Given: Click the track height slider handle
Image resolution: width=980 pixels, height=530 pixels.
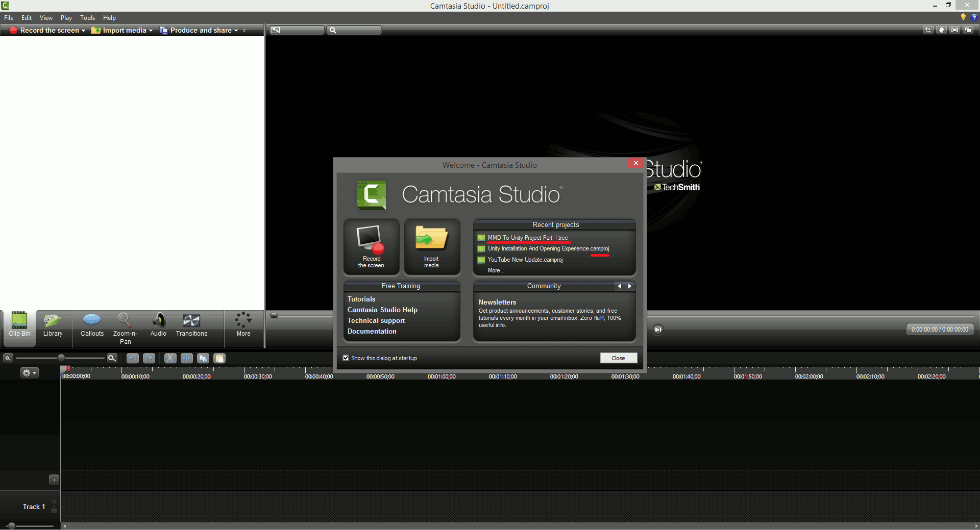Looking at the screenshot, I should click(11, 526).
